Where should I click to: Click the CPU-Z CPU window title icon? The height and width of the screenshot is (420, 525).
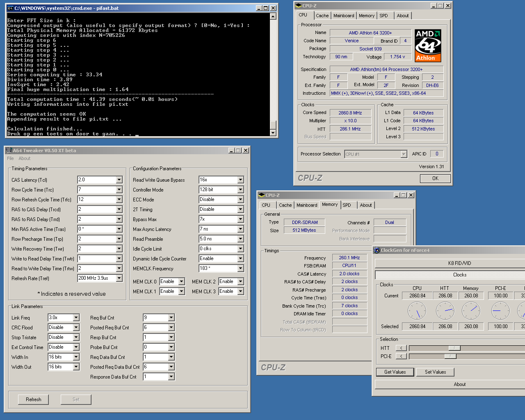pyautogui.click(x=299, y=6)
